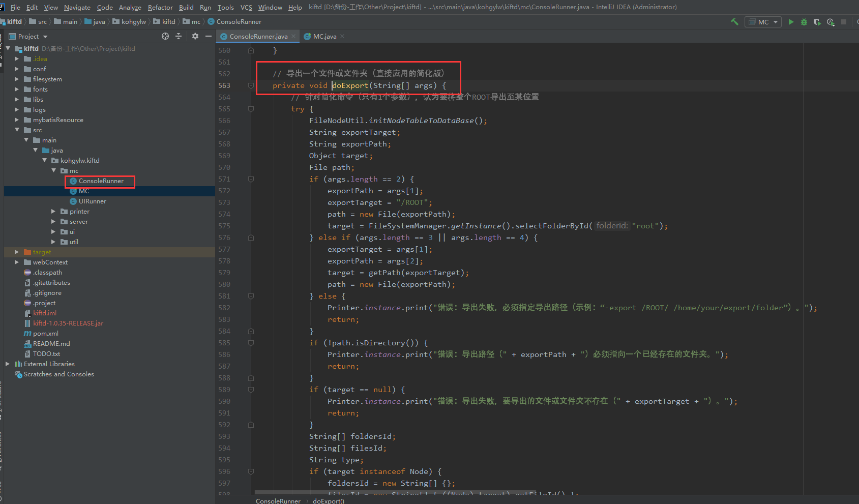
Task: Open Project panel gear settings
Action: point(195,36)
